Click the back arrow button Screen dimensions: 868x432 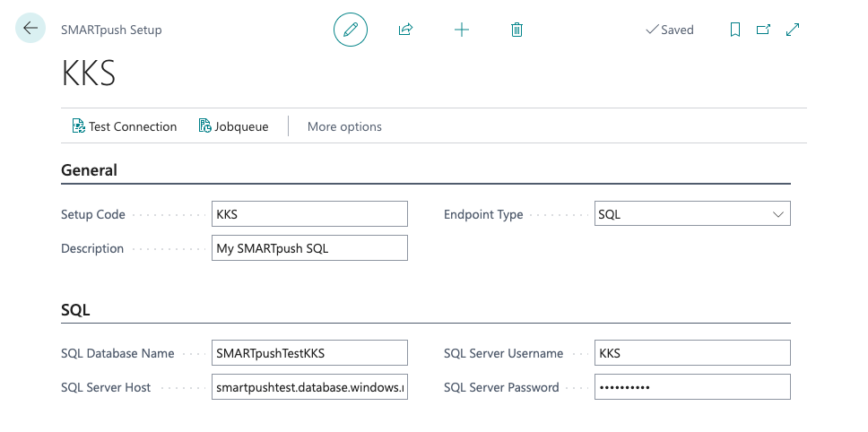coord(30,29)
